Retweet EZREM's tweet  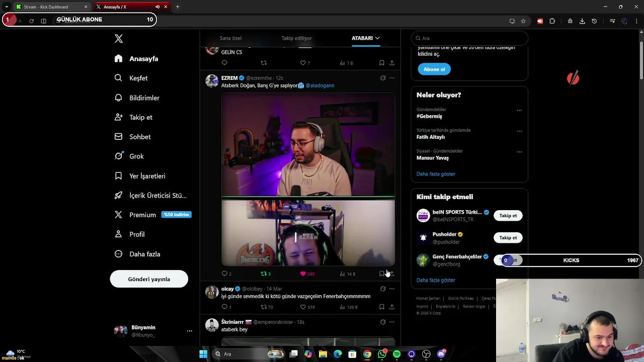tap(264, 274)
